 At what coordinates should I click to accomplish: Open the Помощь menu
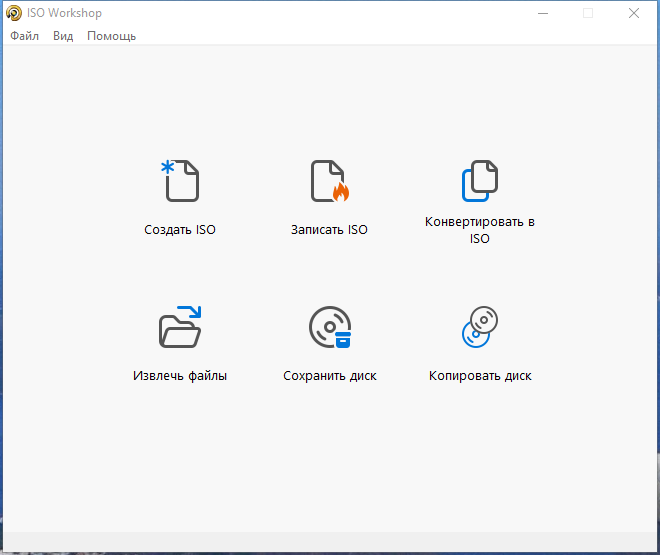coord(112,36)
